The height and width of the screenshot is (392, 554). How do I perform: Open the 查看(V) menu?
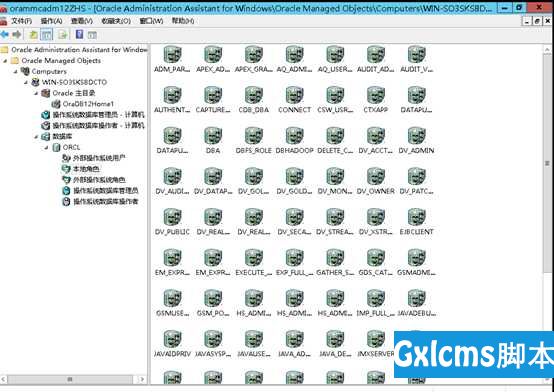82,21
